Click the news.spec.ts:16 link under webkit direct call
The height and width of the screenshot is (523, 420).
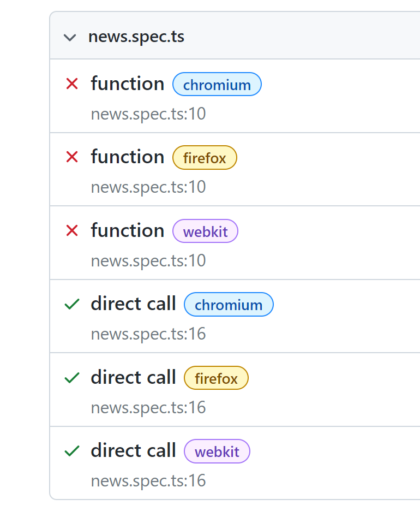[148, 480]
